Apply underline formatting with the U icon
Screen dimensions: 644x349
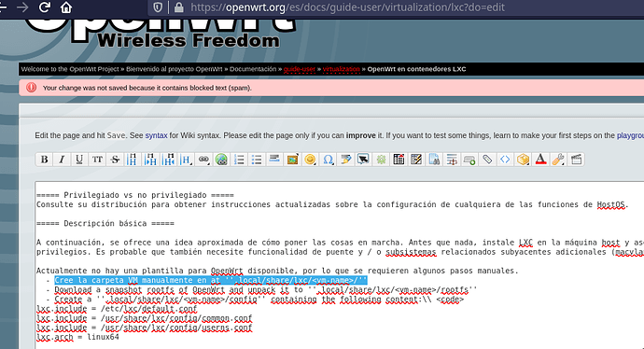79,160
